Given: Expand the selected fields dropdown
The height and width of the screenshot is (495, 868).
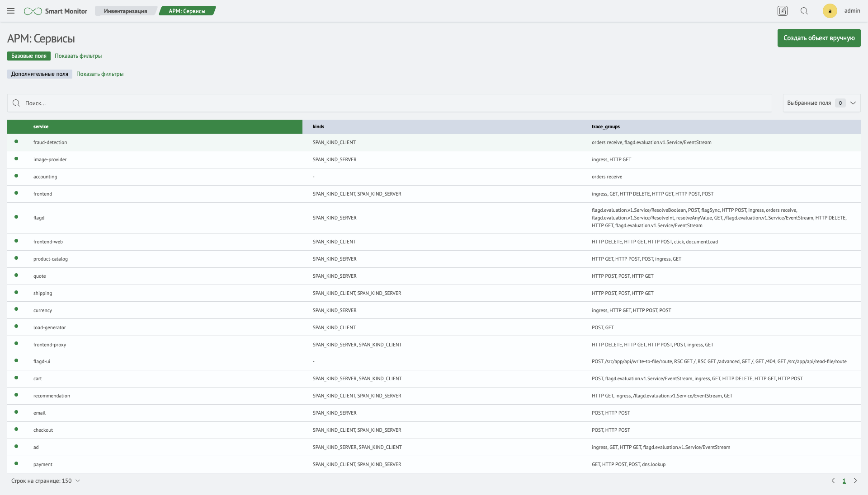Looking at the screenshot, I should pyautogui.click(x=821, y=103).
